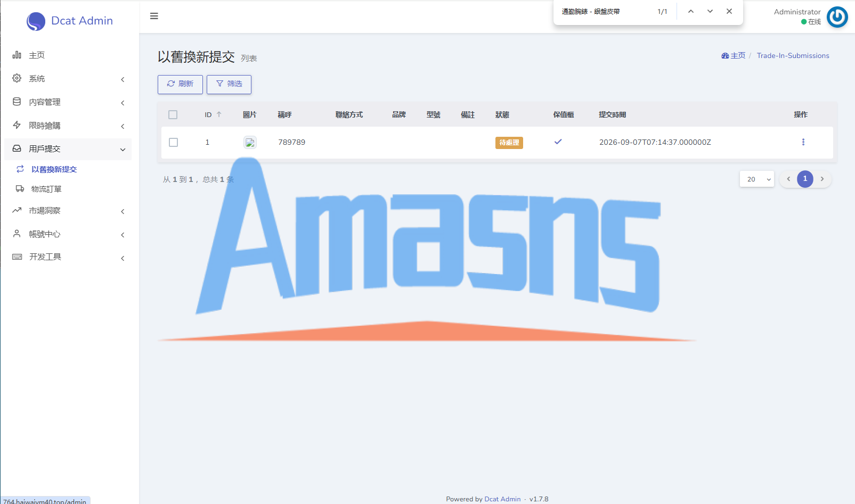Expand the 开发工具 menu chevron

[x=123, y=258]
